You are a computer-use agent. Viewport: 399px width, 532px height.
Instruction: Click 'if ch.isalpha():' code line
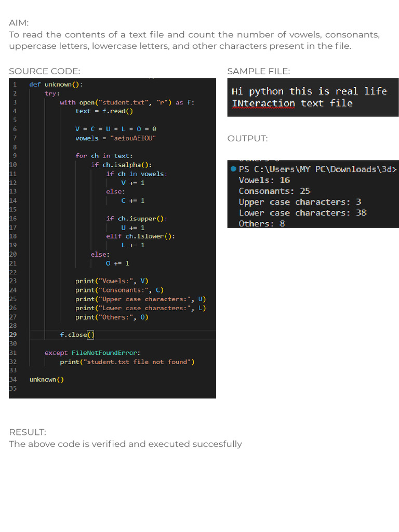[x=122, y=165]
